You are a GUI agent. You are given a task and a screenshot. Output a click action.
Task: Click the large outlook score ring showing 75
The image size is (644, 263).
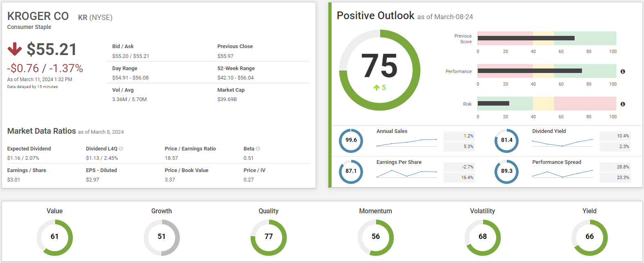click(380, 70)
